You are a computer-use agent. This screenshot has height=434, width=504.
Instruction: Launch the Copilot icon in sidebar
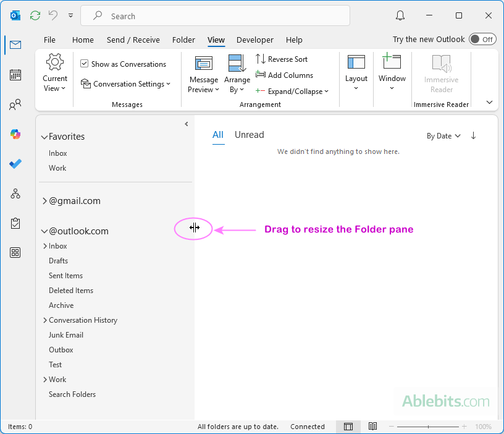[x=15, y=134]
